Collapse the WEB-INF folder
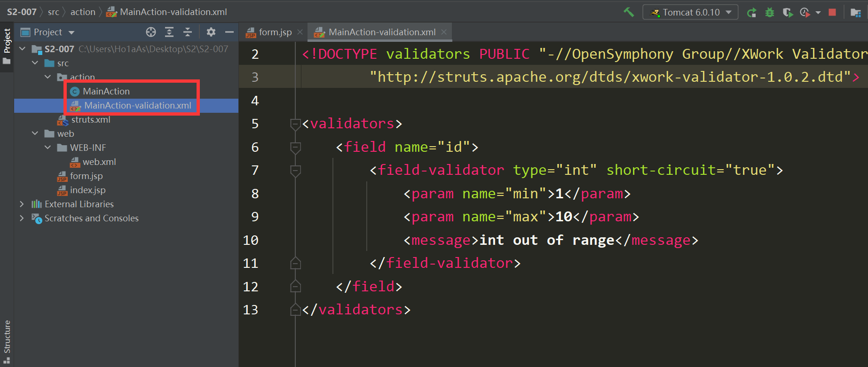 [47, 148]
